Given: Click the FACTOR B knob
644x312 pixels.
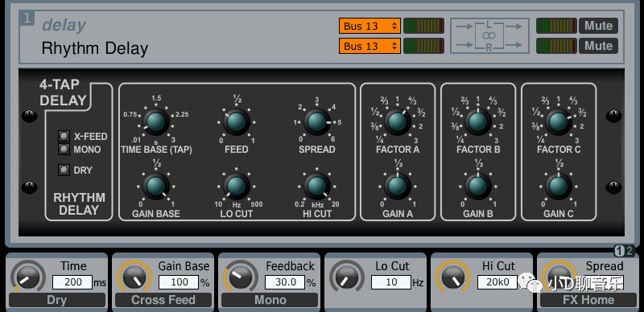Looking at the screenshot, I should tap(477, 121).
